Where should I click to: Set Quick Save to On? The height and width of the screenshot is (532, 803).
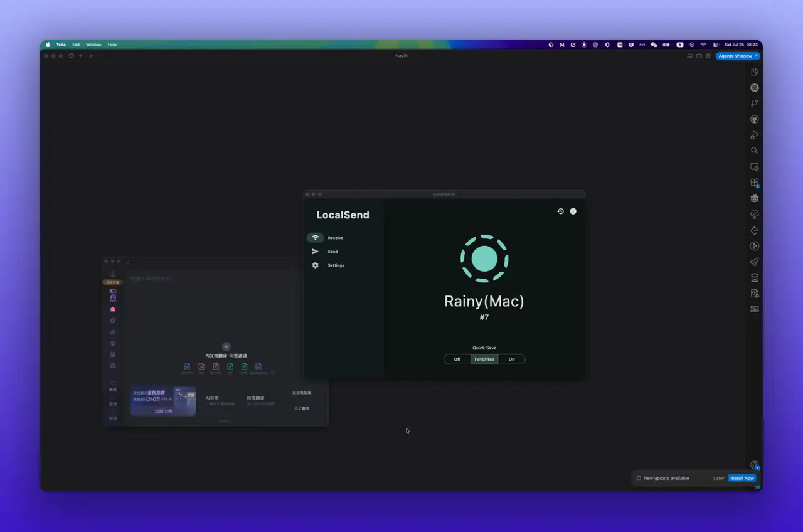tap(512, 359)
